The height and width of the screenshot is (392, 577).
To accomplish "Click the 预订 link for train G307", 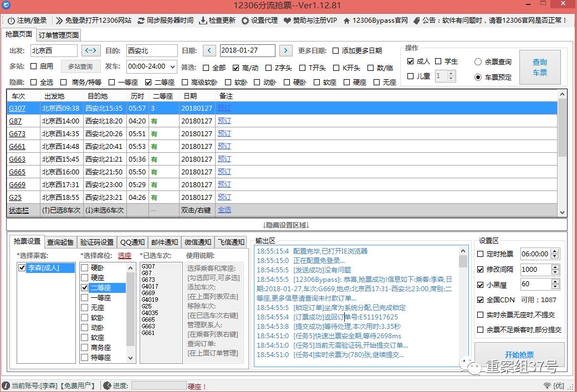I will (224, 109).
